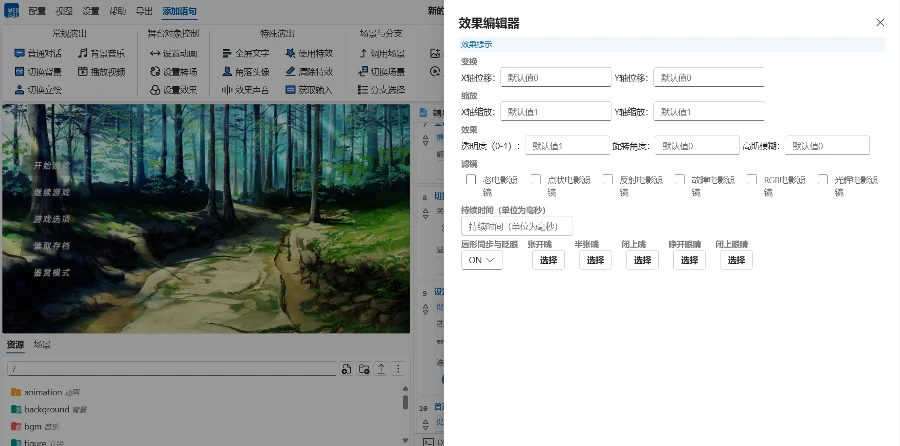Click the WebGAL logo icon
The image size is (900, 446).
[x=11, y=10]
